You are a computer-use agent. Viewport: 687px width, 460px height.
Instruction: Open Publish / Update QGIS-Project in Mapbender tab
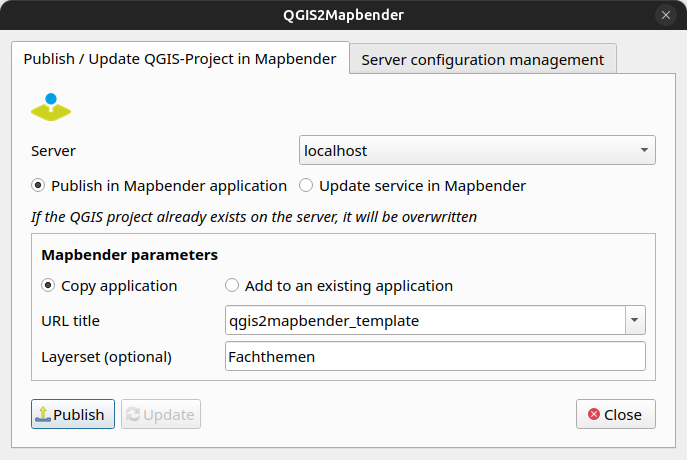coord(180,58)
